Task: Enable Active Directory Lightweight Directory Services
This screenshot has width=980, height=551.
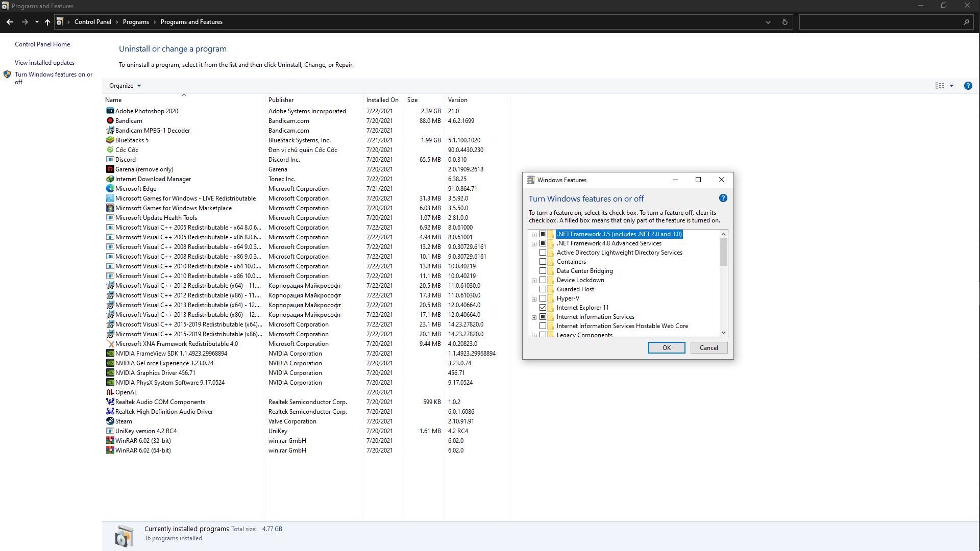Action: tap(543, 253)
